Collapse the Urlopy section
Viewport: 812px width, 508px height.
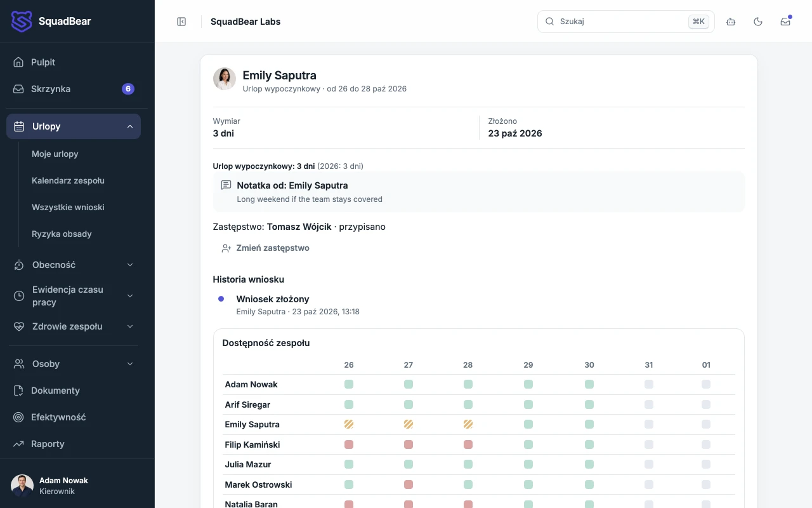pyautogui.click(x=74, y=126)
